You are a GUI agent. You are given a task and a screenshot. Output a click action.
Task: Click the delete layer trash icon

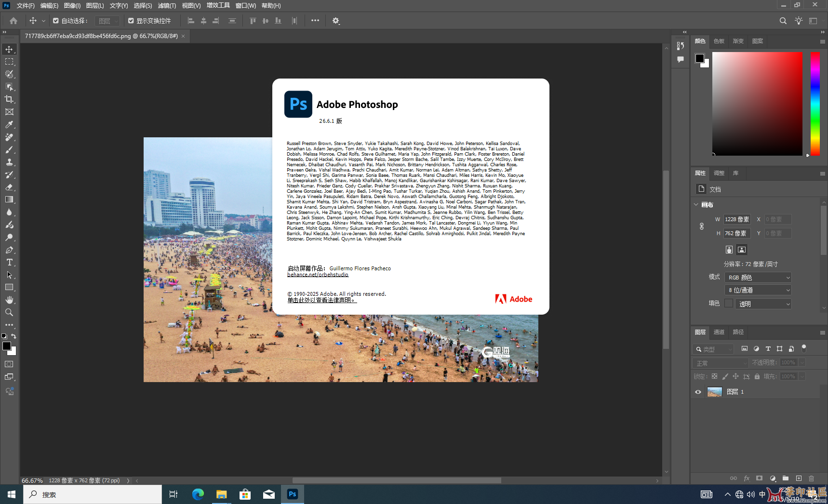pos(811,478)
